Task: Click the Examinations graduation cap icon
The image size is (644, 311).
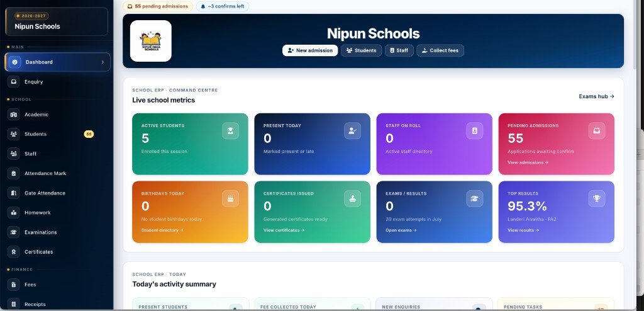Action: coord(14,232)
